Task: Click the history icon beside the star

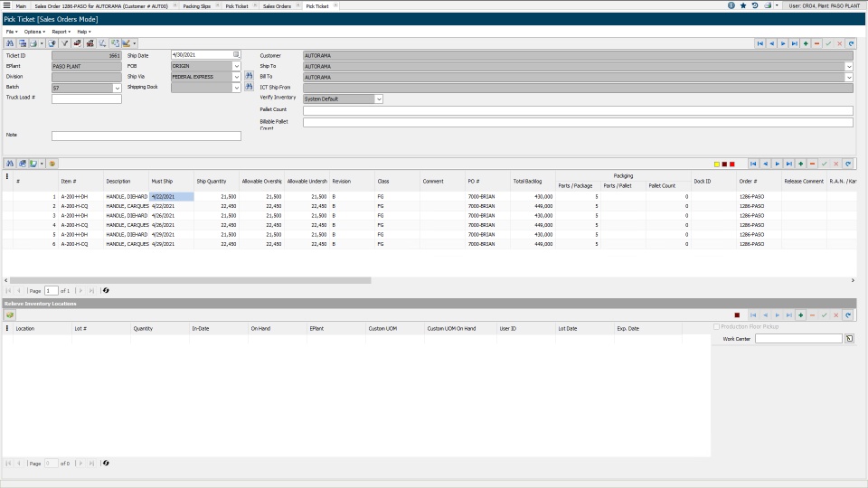Action: pos(754,5)
